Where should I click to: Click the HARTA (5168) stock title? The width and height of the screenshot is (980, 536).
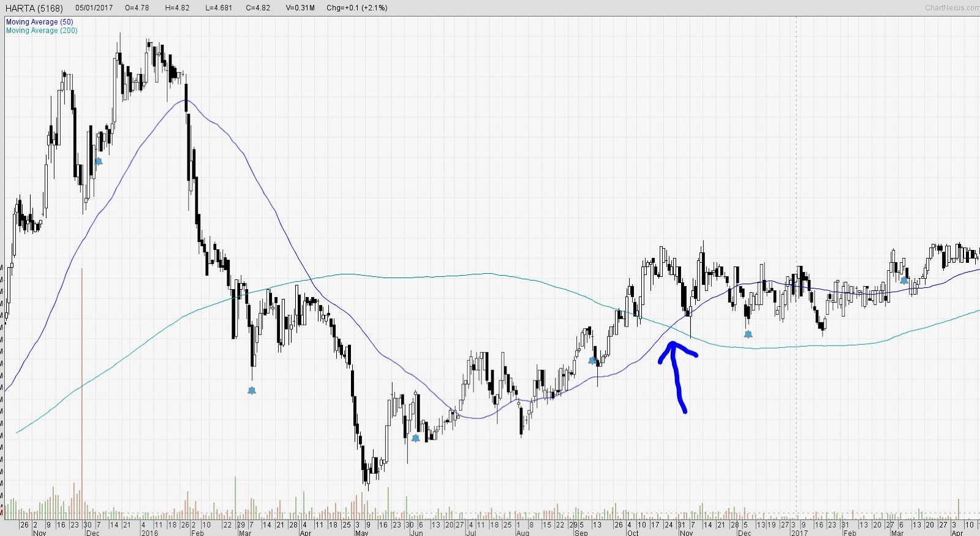[x=34, y=8]
